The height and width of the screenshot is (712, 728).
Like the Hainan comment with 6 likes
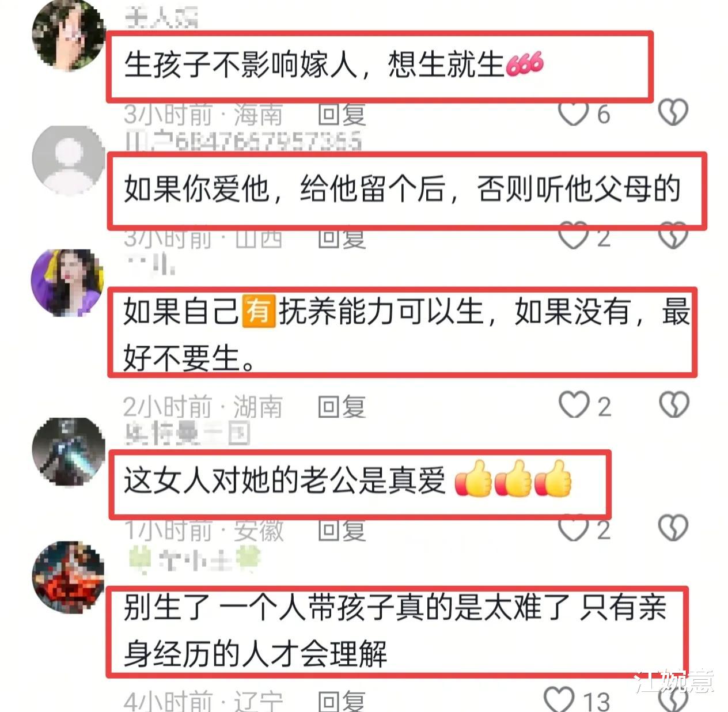tap(573, 113)
